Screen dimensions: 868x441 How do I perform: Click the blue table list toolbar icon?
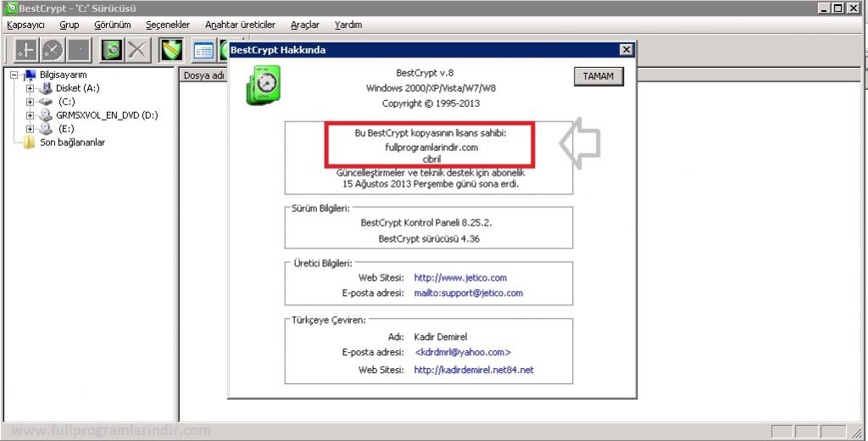pyautogui.click(x=203, y=50)
